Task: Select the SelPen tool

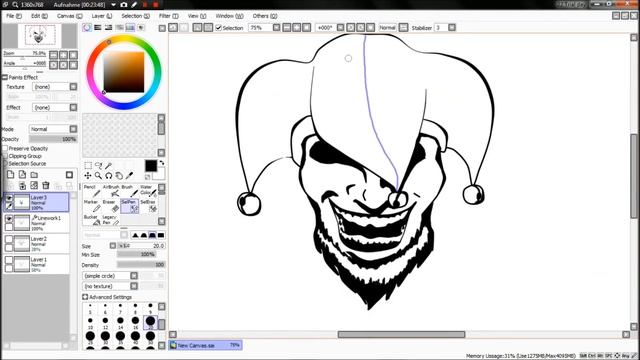Action: [129, 206]
